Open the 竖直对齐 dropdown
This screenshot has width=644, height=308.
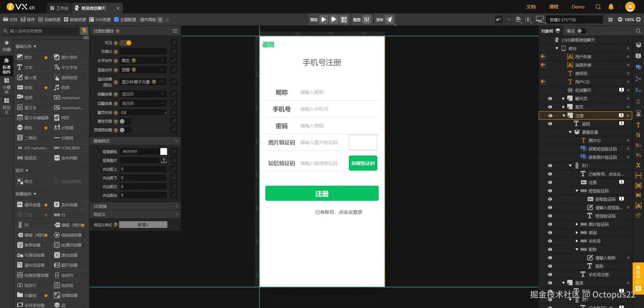point(143,70)
